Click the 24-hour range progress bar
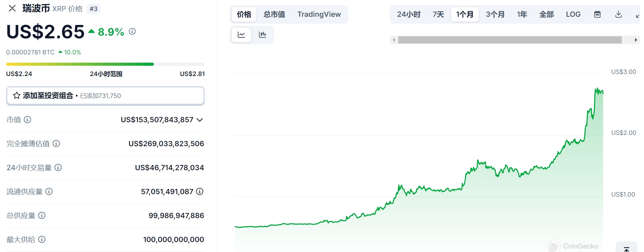The height and width of the screenshot is (252, 644). click(105, 64)
